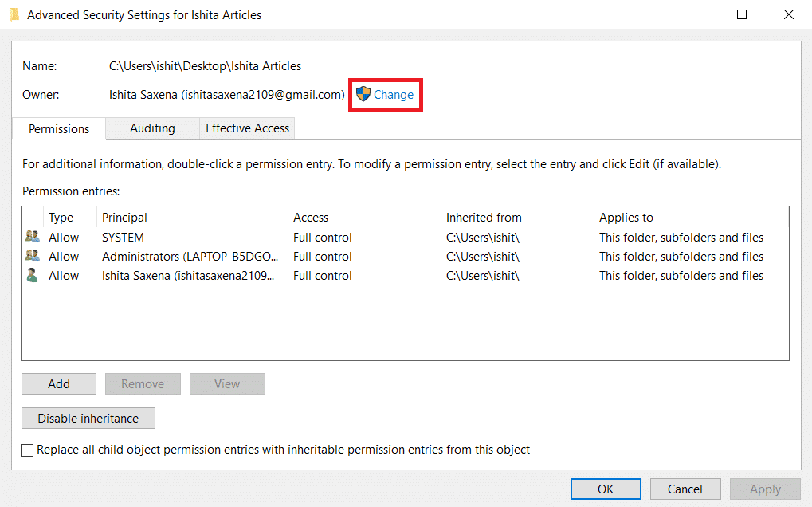Select the SYSTEM permission entry row
The image size is (812, 507).
tap(123, 237)
